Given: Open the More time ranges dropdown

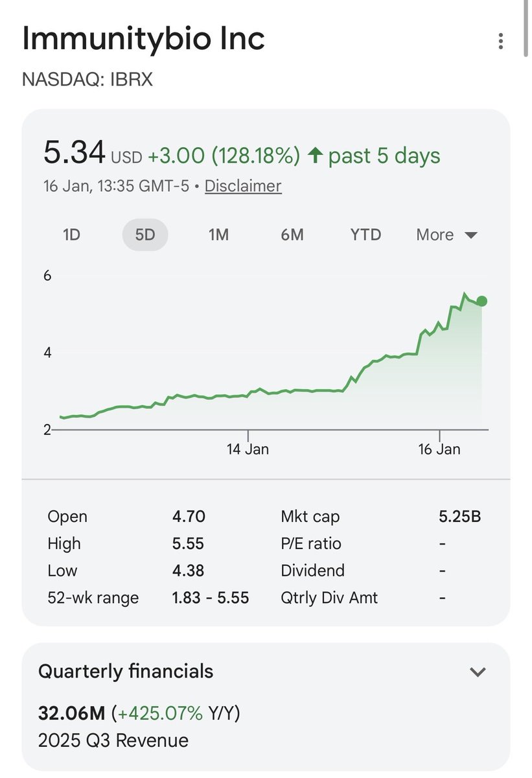Looking at the screenshot, I should [x=447, y=235].
